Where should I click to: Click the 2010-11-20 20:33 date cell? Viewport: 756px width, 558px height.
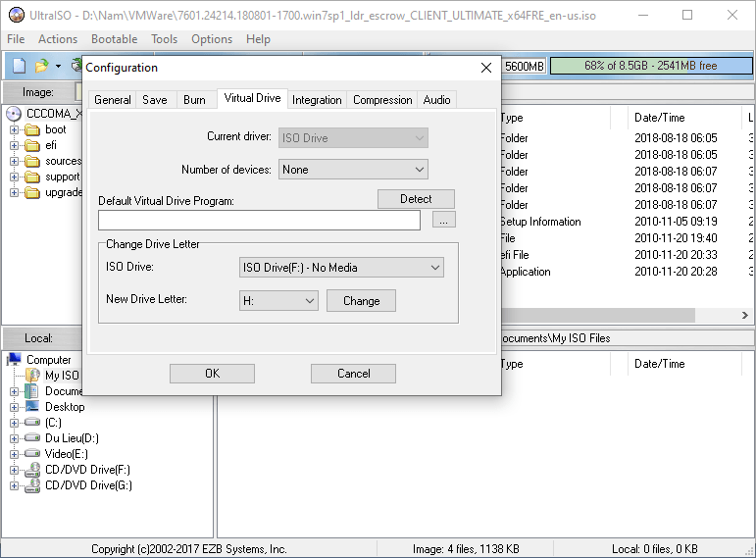676,255
